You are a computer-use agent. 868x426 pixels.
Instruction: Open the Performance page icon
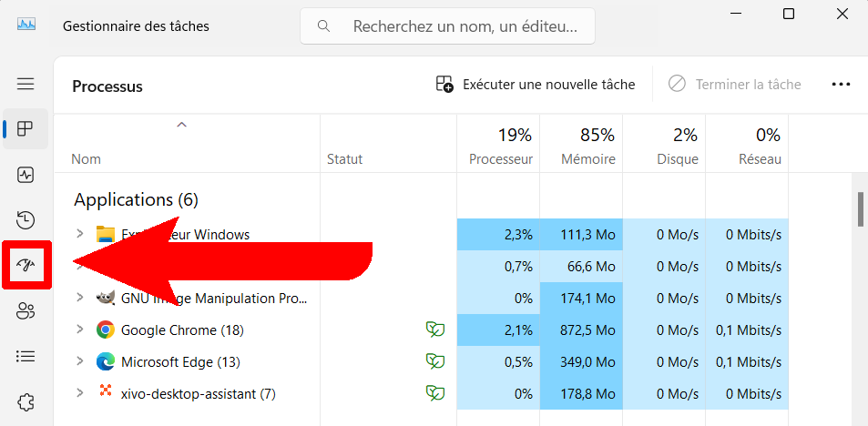[x=26, y=174]
